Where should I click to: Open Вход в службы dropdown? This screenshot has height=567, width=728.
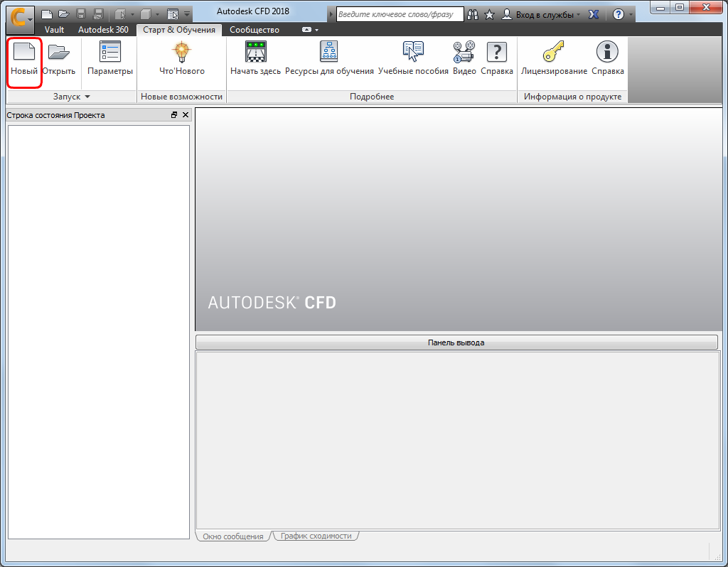coord(578,15)
